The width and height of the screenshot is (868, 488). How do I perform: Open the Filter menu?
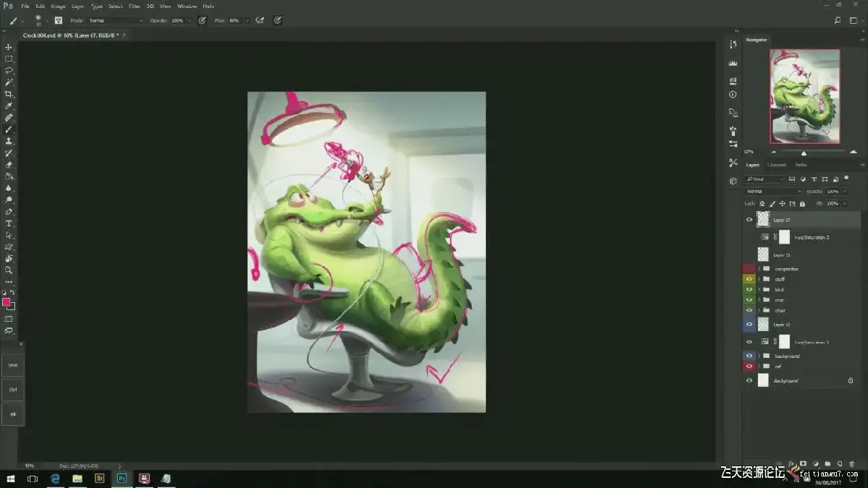[x=135, y=6]
